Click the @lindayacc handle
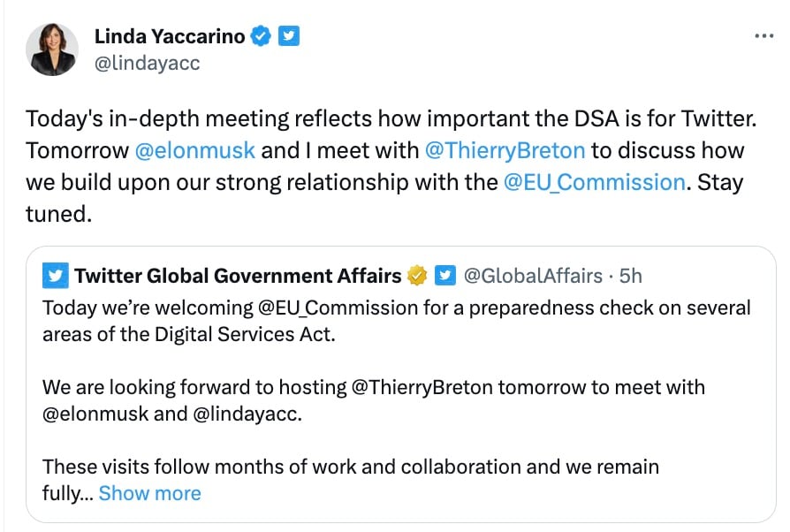790x532 pixels. click(147, 64)
